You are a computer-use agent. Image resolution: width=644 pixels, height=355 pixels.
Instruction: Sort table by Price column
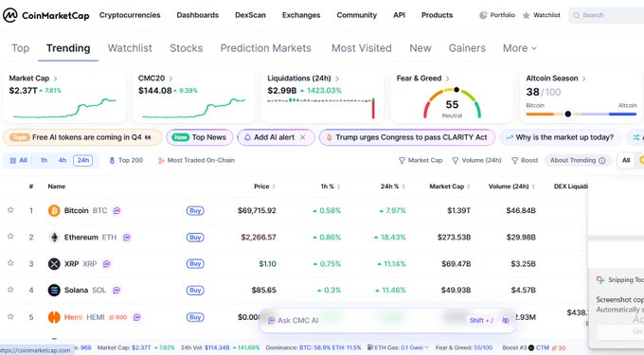(264, 186)
